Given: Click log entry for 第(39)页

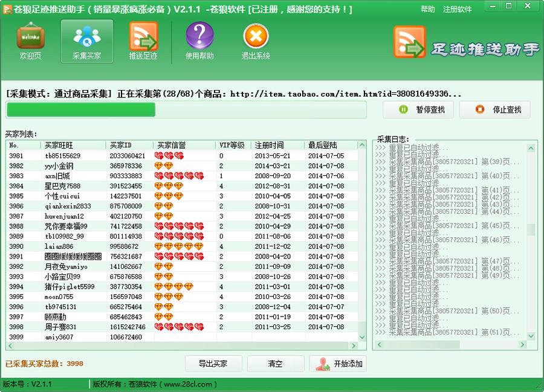Looking at the screenshot, I should coord(447,161).
